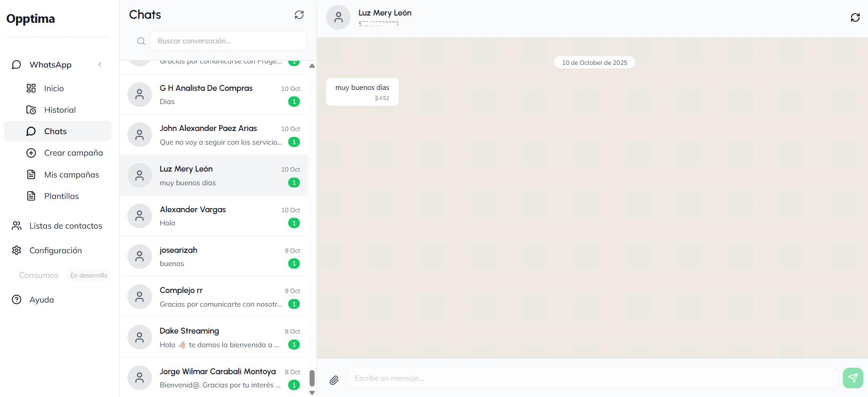Click unread badge on Dake Streaming

tap(294, 345)
